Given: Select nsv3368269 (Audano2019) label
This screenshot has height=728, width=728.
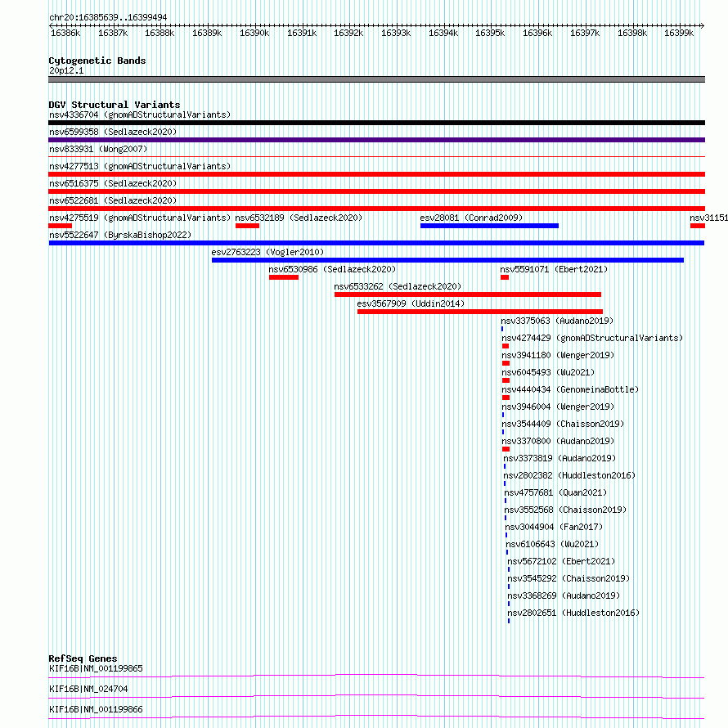Looking at the screenshot, I should point(564,595).
